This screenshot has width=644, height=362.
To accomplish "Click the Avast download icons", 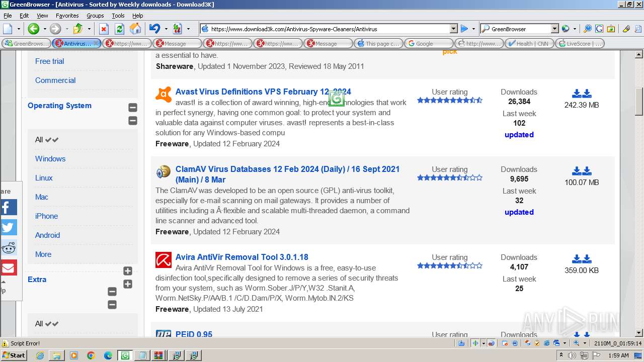I will [582, 94].
